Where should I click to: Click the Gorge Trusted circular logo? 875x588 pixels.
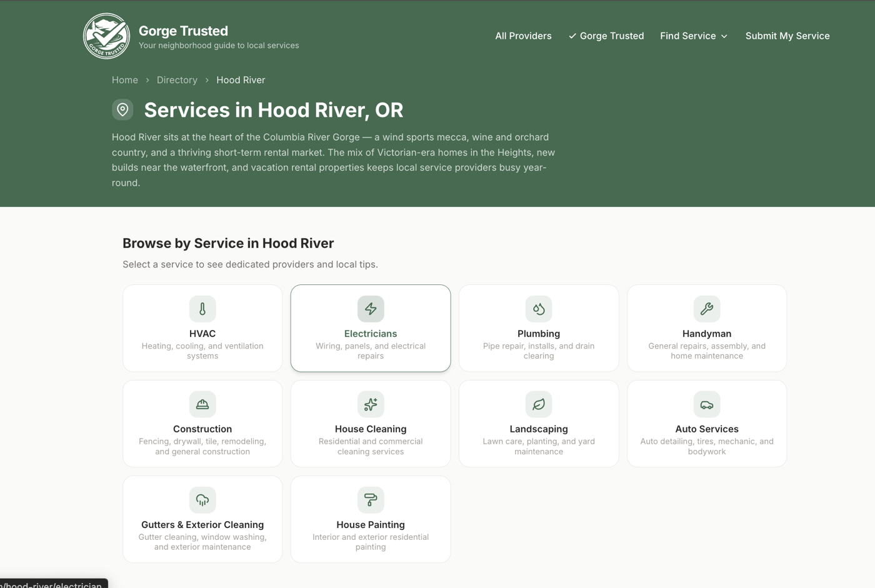pos(106,36)
